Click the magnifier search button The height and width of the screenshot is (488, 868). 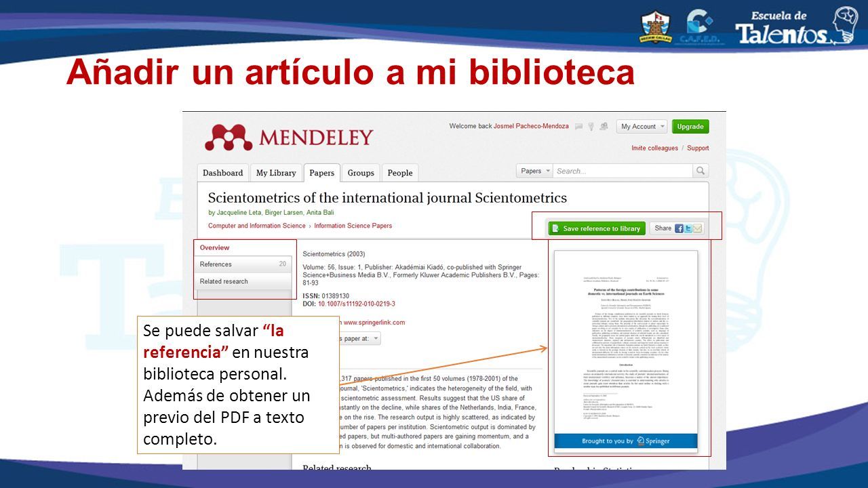[x=701, y=171]
